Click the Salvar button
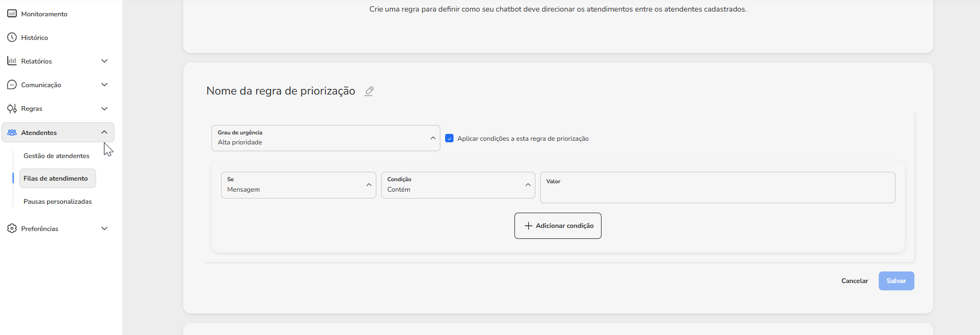 [x=896, y=281]
